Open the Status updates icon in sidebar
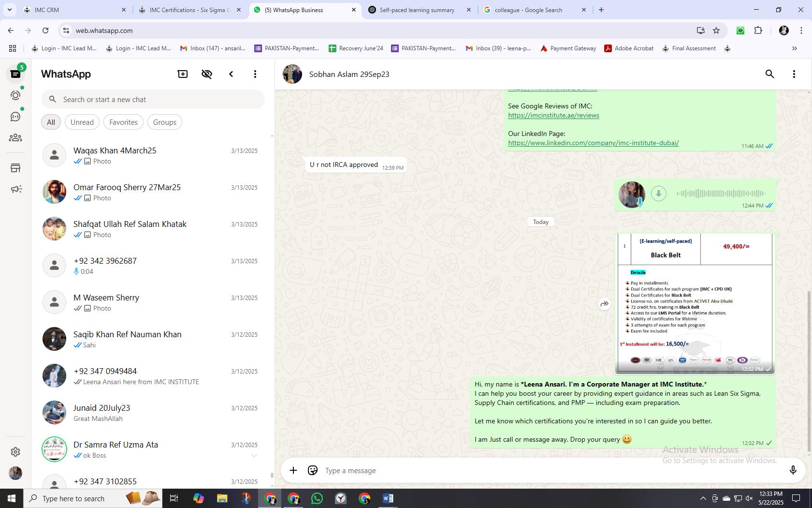This screenshot has height=508, width=812. click(15, 95)
